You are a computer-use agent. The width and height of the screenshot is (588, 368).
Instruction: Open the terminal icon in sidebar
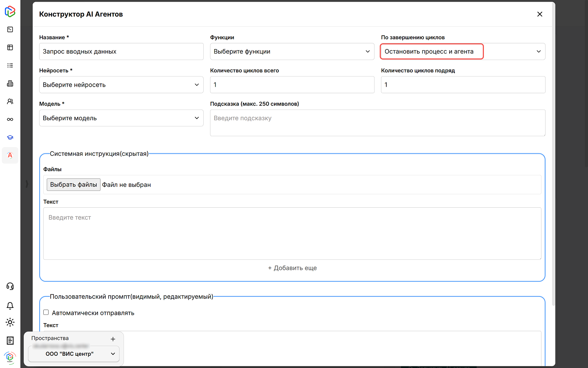coord(10,29)
